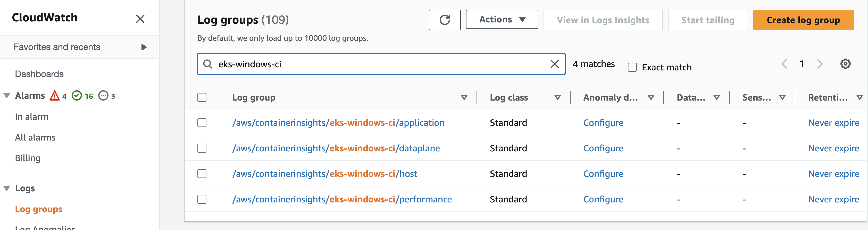This screenshot has width=868, height=230.
Task: Click Standard log class in host row
Action: click(508, 174)
